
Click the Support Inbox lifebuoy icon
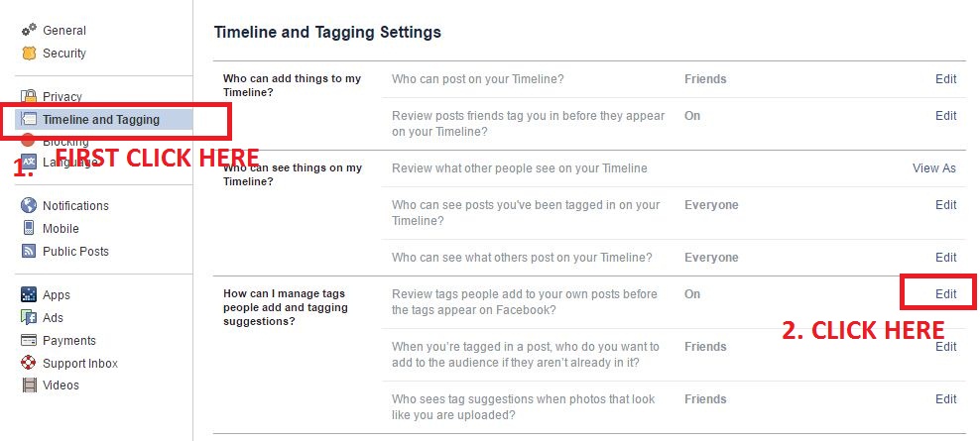pyautogui.click(x=29, y=363)
